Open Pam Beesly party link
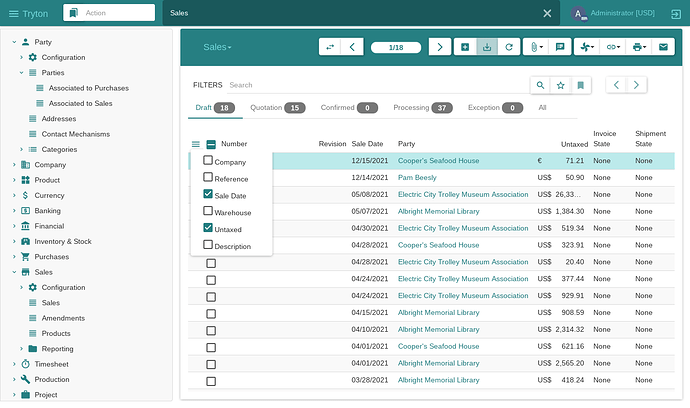Screen dimensions: 690x408 [x=417, y=177]
